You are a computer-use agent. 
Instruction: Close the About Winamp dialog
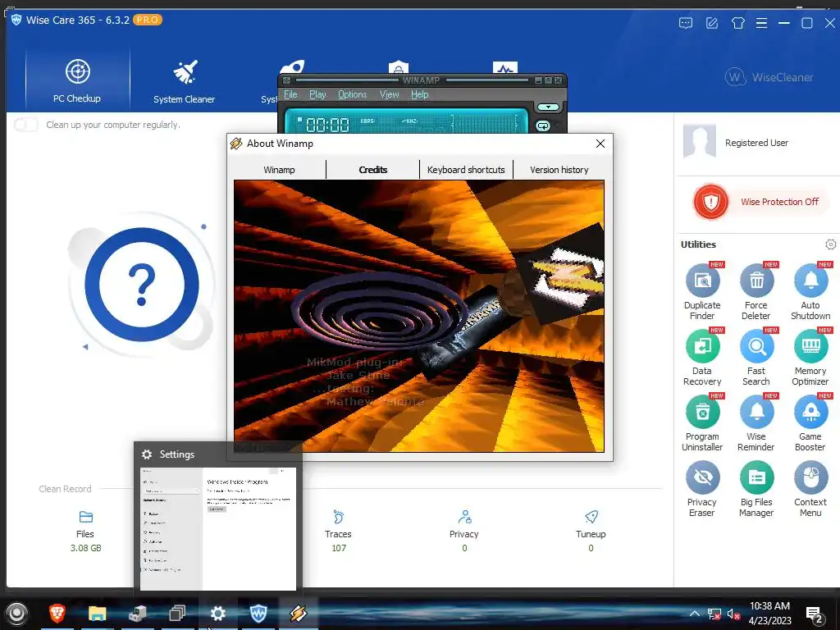pyautogui.click(x=600, y=144)
